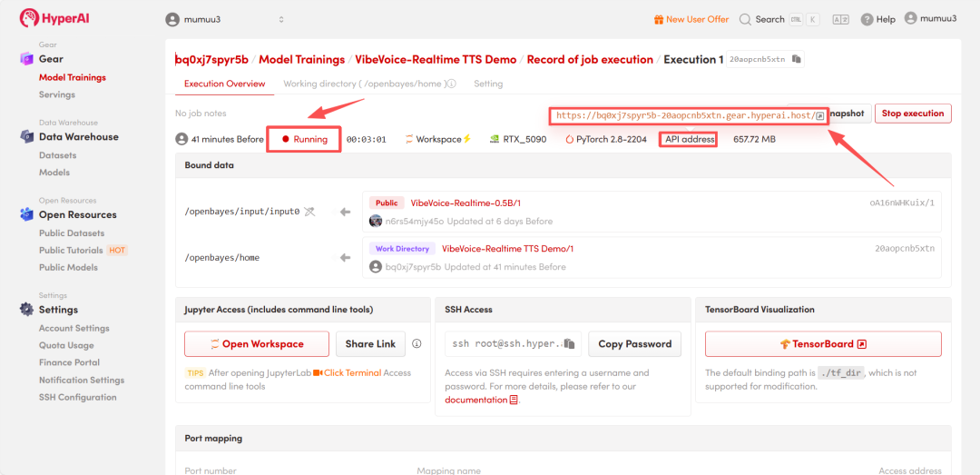Viewport: 980px width, 475px height.
Task: Click the Share Link button
Action: pyautogui.click(x=370, y=343)
